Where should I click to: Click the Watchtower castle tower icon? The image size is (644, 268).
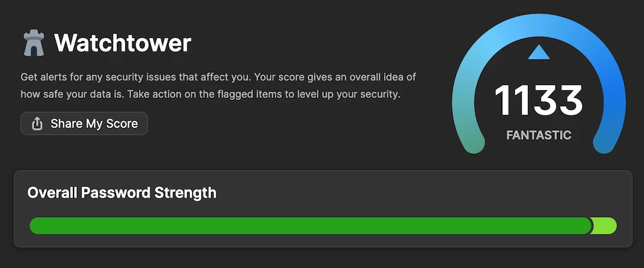click(34, 43)
